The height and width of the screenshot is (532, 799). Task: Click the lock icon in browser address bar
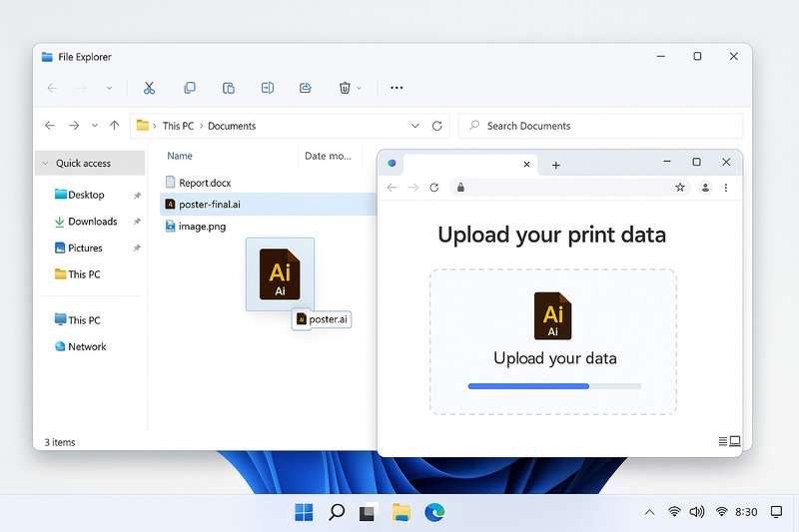click(460, 188)
